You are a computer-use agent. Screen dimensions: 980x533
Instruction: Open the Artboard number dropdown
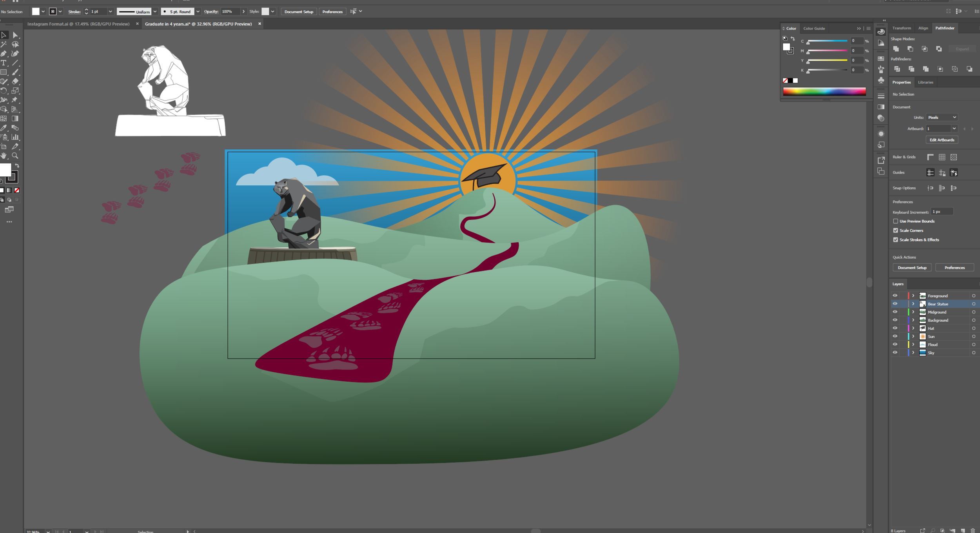(x=954, y=129)
